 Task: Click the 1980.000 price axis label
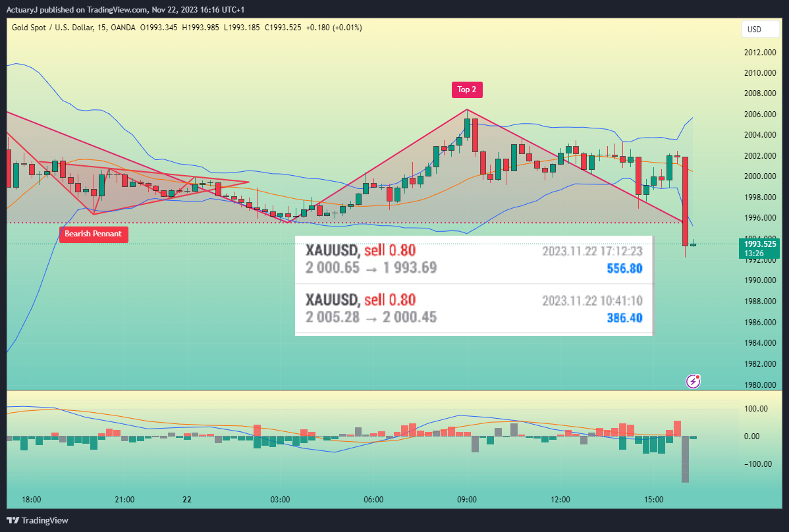click(760, 385)
